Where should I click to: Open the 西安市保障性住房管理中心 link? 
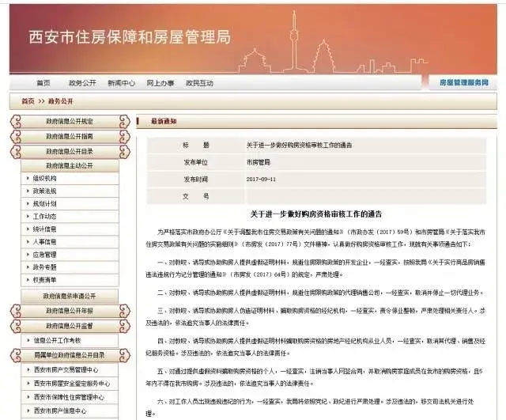click(x=69, y=397)
